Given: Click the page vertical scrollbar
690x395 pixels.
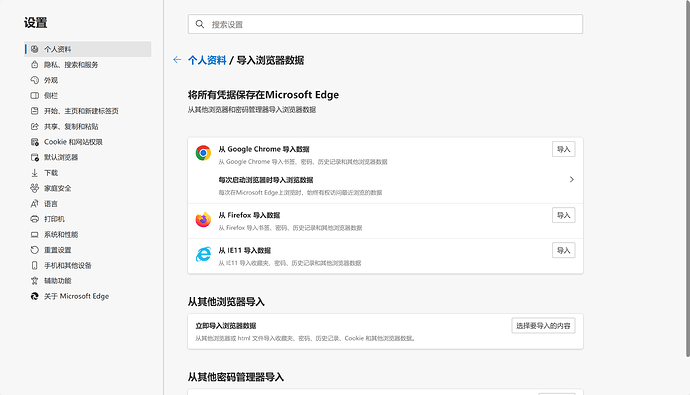Looking at the screenshot, I should coord(688,178).
